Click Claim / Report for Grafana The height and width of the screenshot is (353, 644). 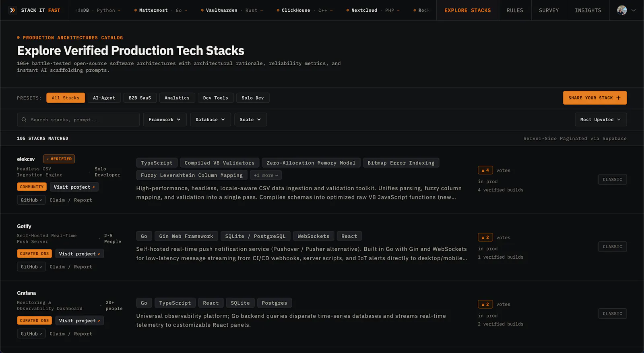click(71, 334)
